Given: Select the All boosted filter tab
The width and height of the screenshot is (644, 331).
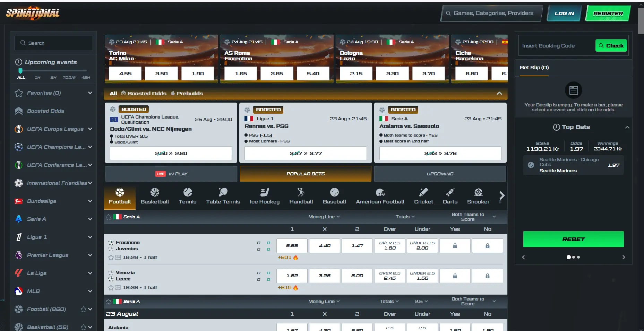Looking at the screenshot, I should (x=113, y=94).
